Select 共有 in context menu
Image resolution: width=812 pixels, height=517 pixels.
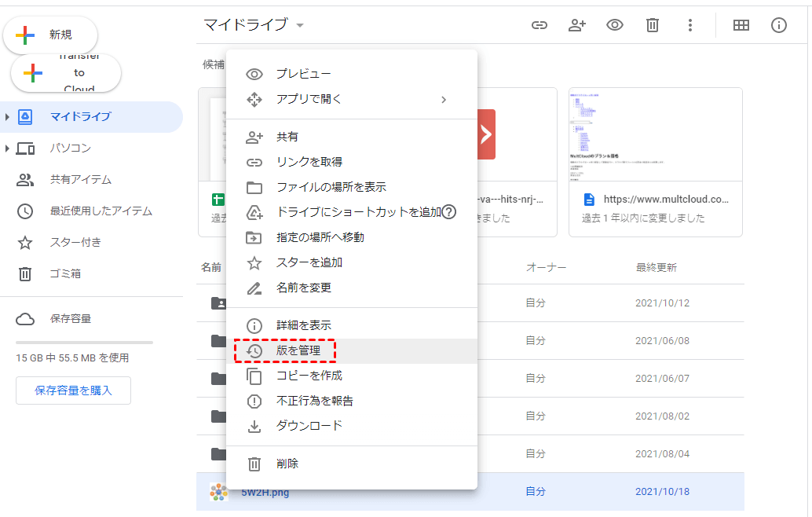[352, 137]
